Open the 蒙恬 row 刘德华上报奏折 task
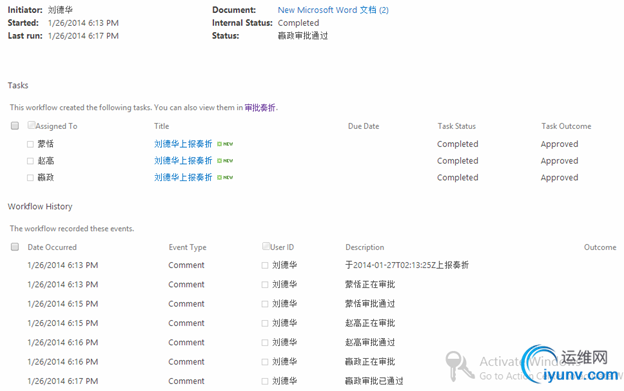 point(183,144)
